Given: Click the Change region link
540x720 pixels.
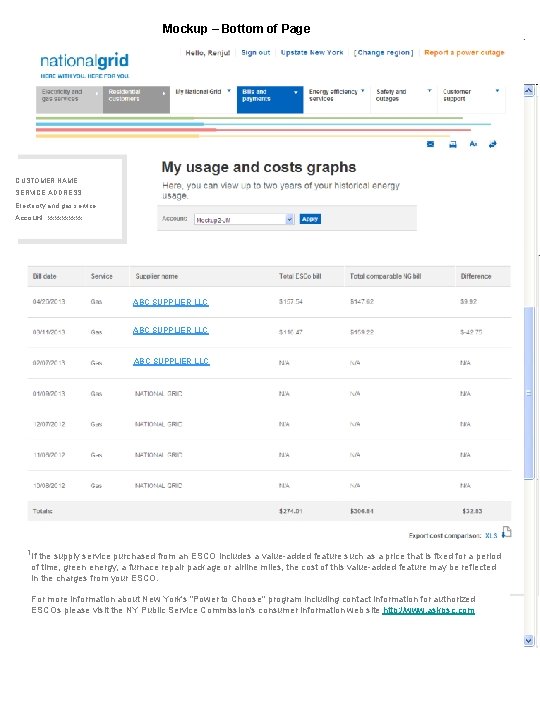Looking at the screenshot, I should coord(383,52).
